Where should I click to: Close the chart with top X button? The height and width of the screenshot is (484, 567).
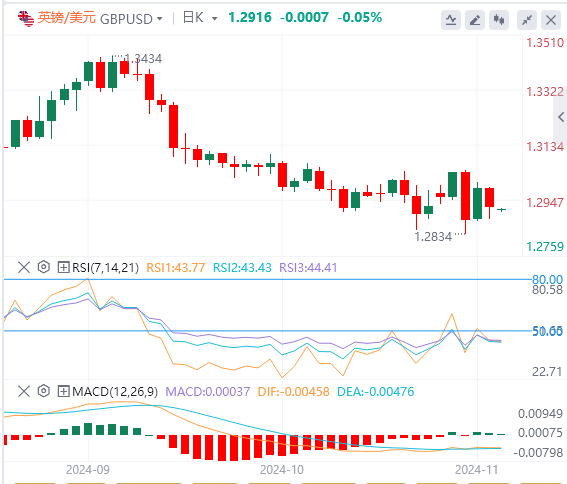click(551, 20)
